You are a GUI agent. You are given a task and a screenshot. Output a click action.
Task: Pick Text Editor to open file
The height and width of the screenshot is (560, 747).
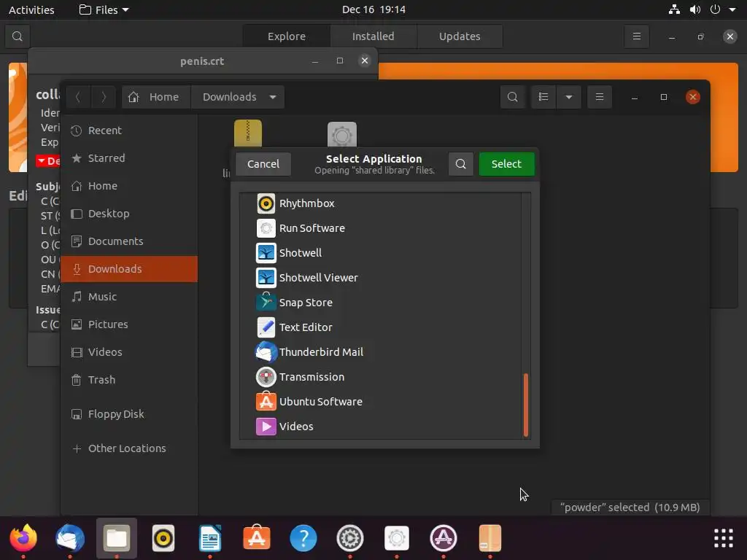click(x=380, y=327)
